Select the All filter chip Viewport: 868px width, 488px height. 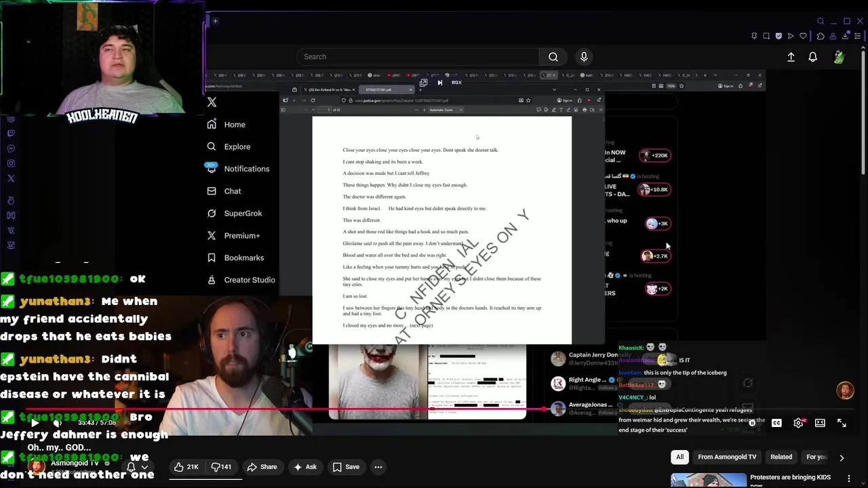coord(679,457)
